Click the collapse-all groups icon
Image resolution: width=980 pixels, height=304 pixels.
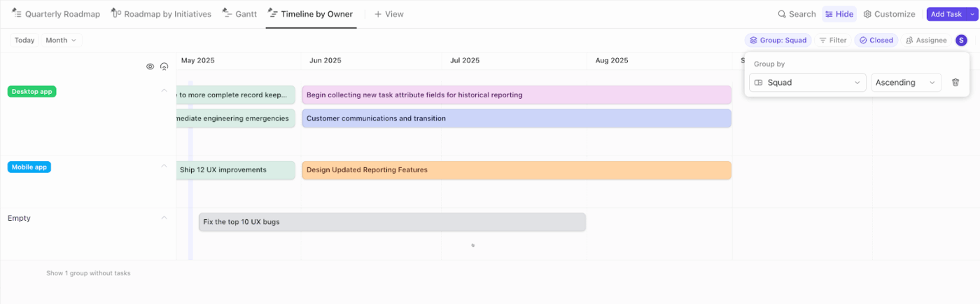pyautogui.click(x=164, y=67)
